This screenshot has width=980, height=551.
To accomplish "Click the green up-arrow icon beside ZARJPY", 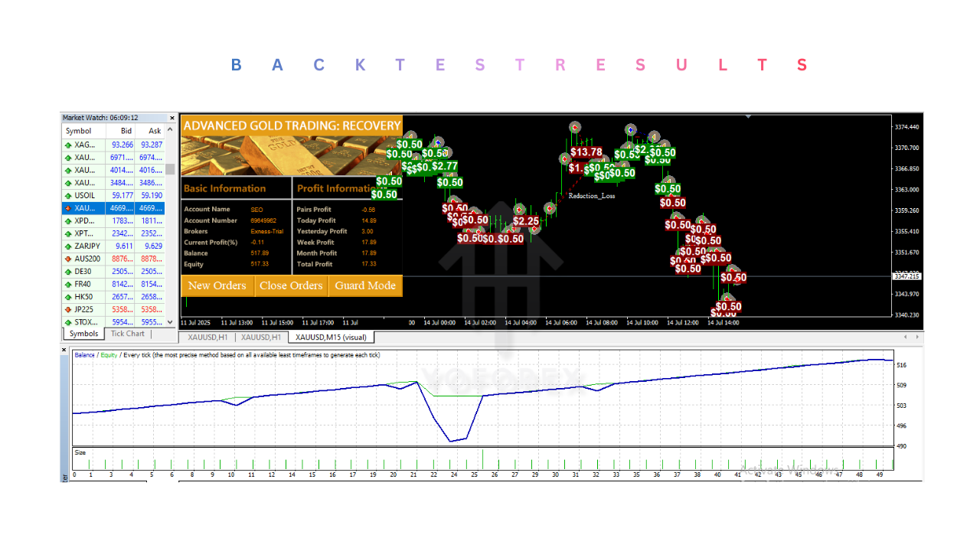I will coord(67,246).
